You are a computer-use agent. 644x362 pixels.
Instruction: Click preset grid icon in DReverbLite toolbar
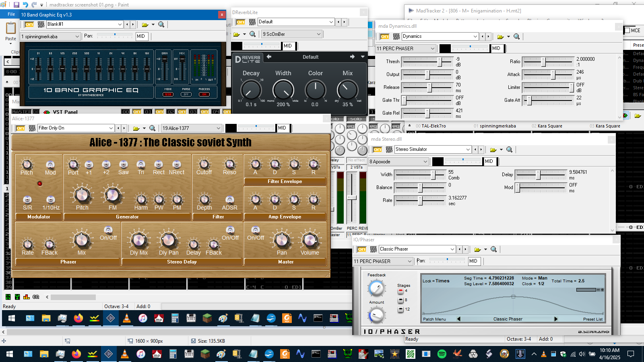click(252, 22)
